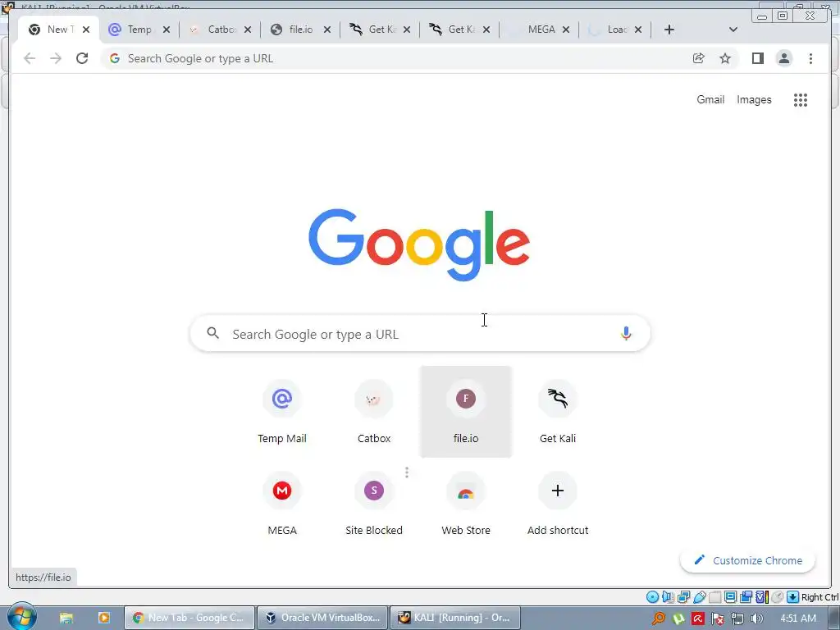Open a new tab with the plus button
This screenshot has width=840, height=630.
(669, 30)
